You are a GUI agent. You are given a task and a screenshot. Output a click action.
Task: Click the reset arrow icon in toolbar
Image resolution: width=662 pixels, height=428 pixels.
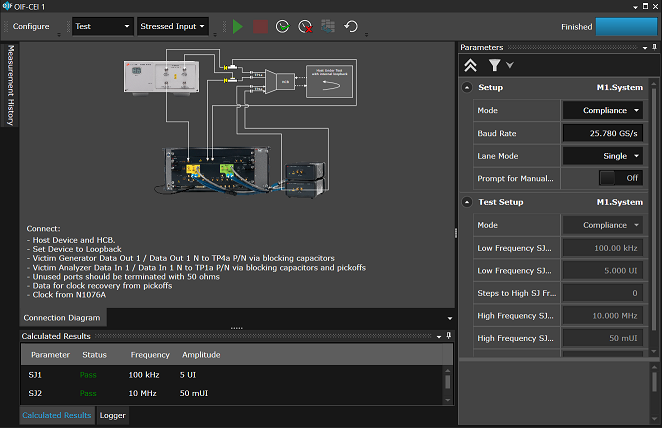(351, 26)
